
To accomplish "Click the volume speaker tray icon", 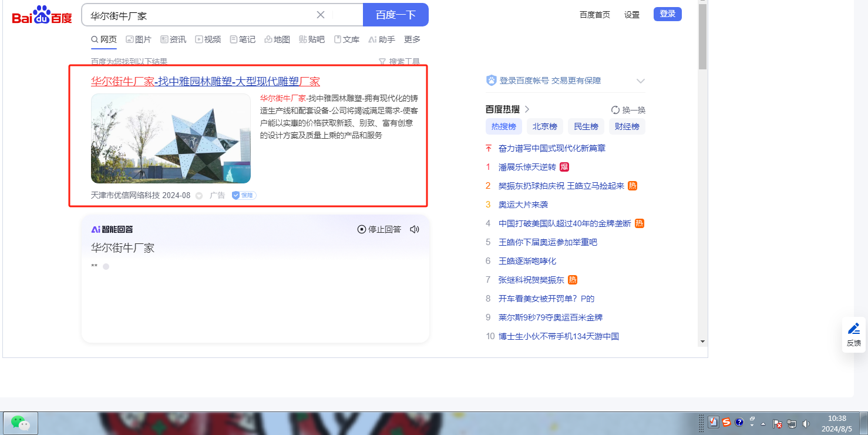I will coord(806,423).
